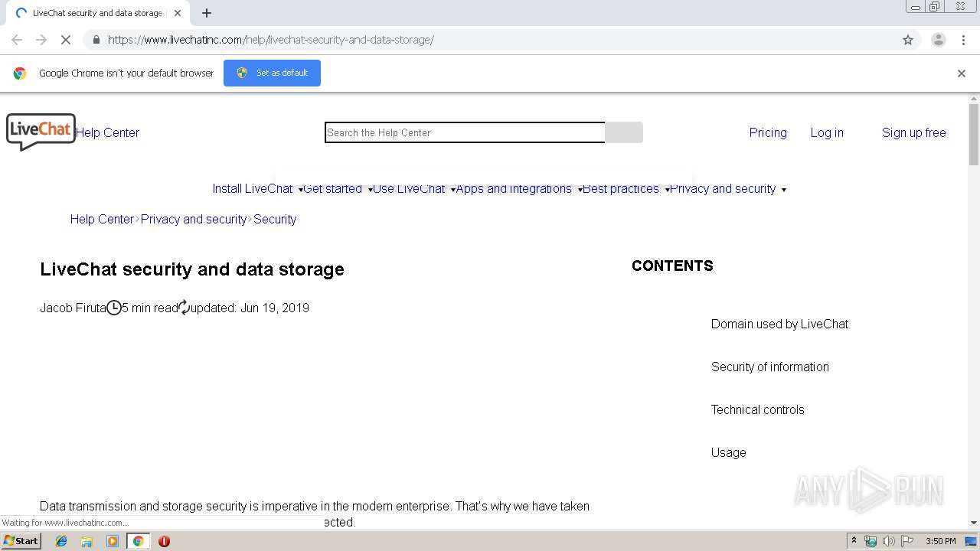Click the LiveChat logo

coord(41,132)
